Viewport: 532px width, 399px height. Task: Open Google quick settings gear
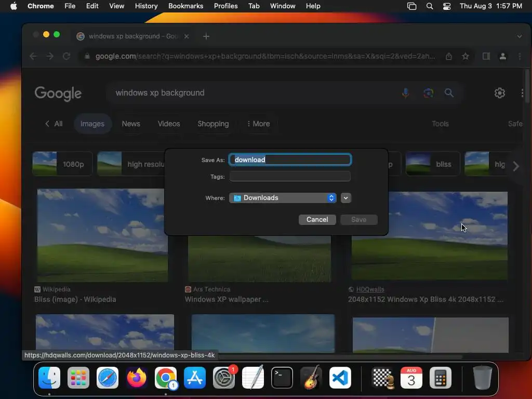[x=499, y=93]
